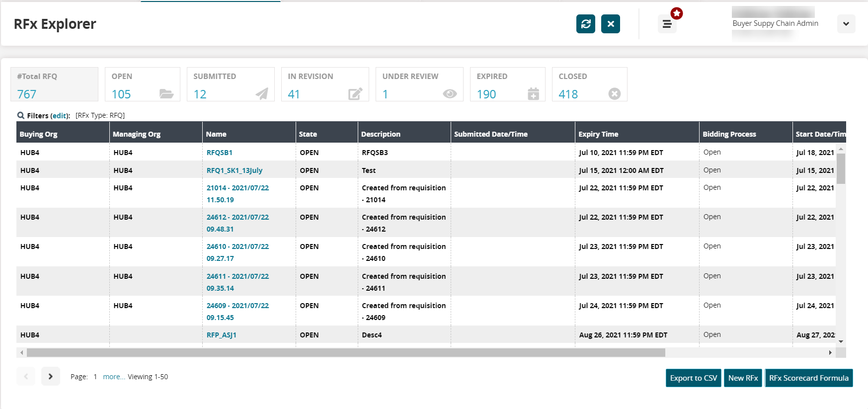This screenshot has height=409, width=868.
Task: Expand the user profile dropdown chevron
Action: point(846,24)
